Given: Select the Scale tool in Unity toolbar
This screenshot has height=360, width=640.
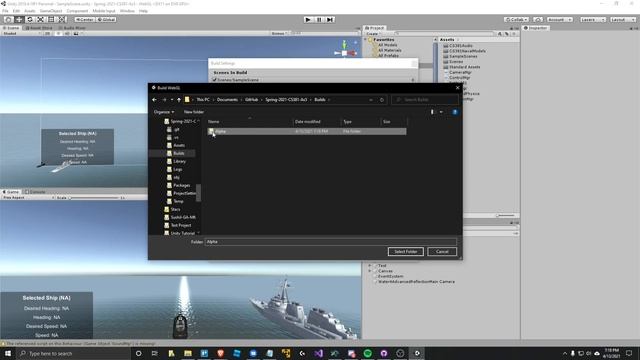Looking at the screenshot, I should point(40,20).
